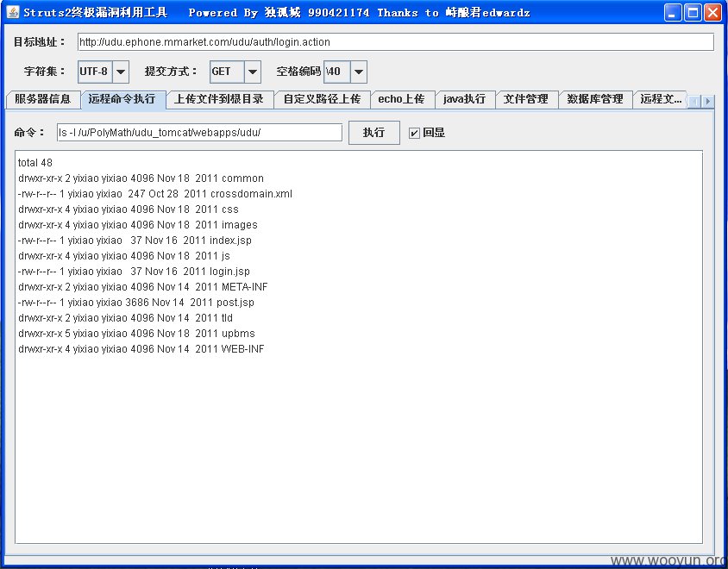Click the 'upbms' directory listing line

[136, 334]
